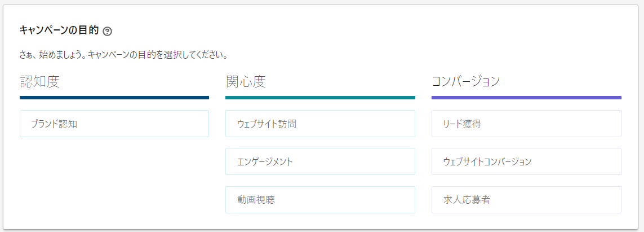Click the gray margin below the objective card

(x=322, y=230)
